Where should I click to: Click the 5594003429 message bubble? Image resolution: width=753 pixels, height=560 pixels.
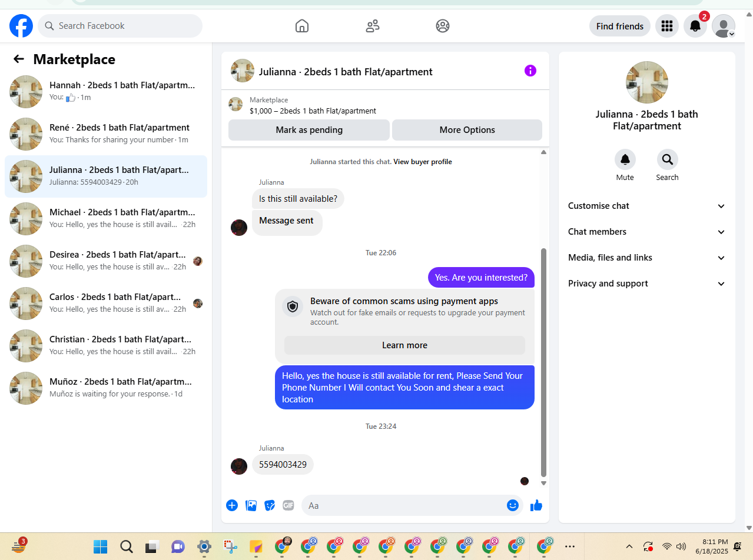(x=283, y=465)
